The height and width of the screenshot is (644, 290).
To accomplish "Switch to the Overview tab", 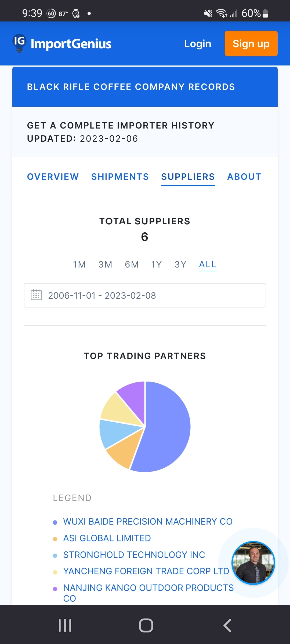I will [x=53, y=177].
